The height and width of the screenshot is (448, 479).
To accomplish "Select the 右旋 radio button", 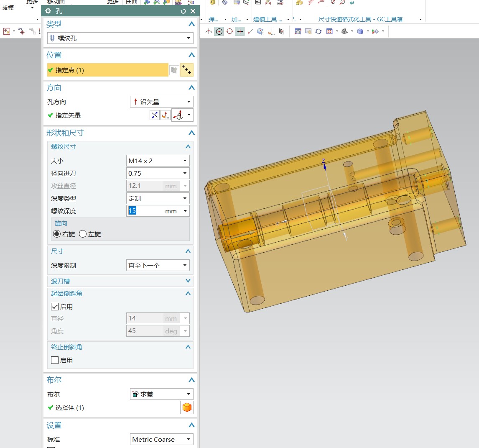I will click(x=57, y=234).
